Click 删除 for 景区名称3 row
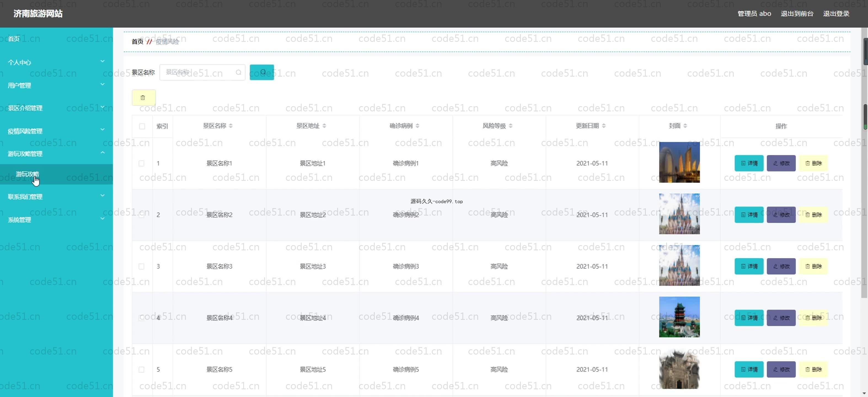 (x=813, y=266)
